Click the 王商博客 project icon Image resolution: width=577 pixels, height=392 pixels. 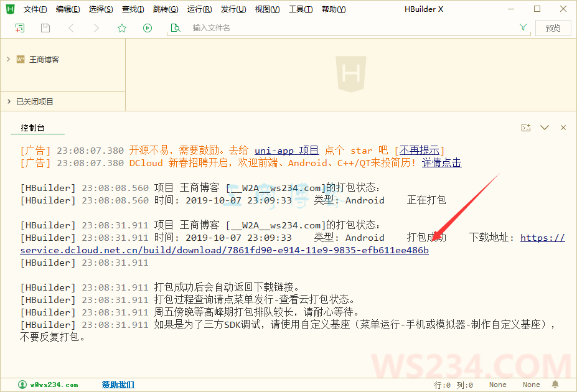21,59
